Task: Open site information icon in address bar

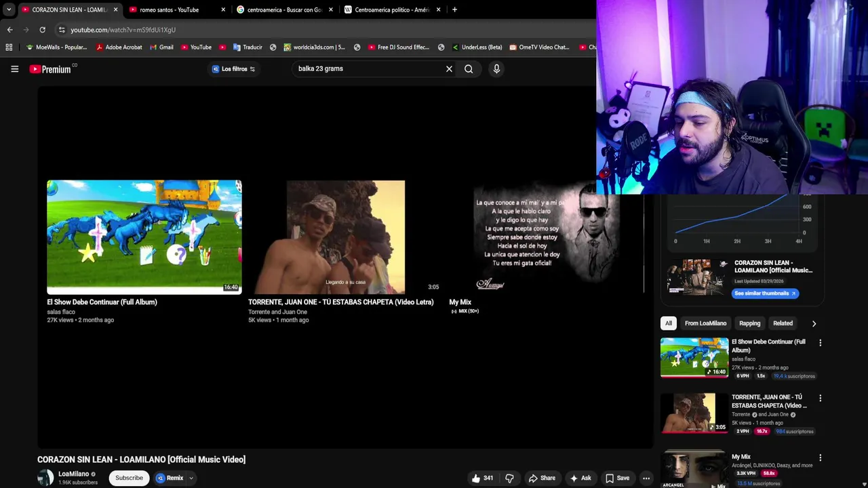Action: 62,30
